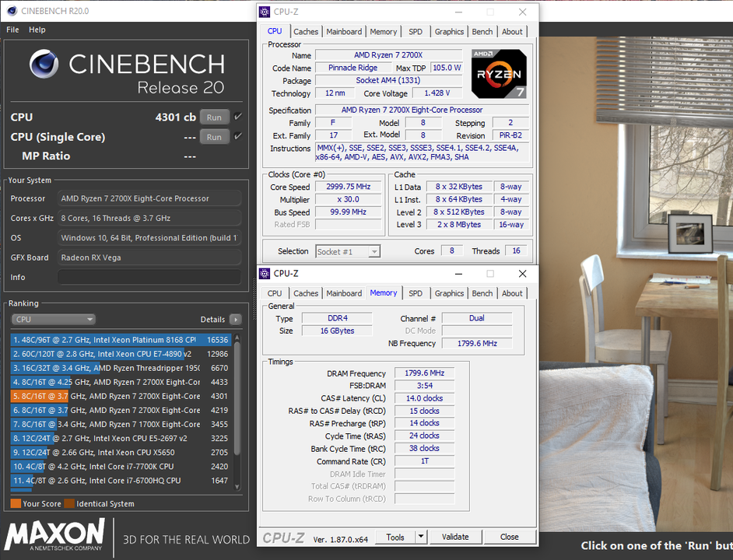This screenshot has height=560, width=733.
Task: Click the Info input field in Your System
Action: click(149, 277)
